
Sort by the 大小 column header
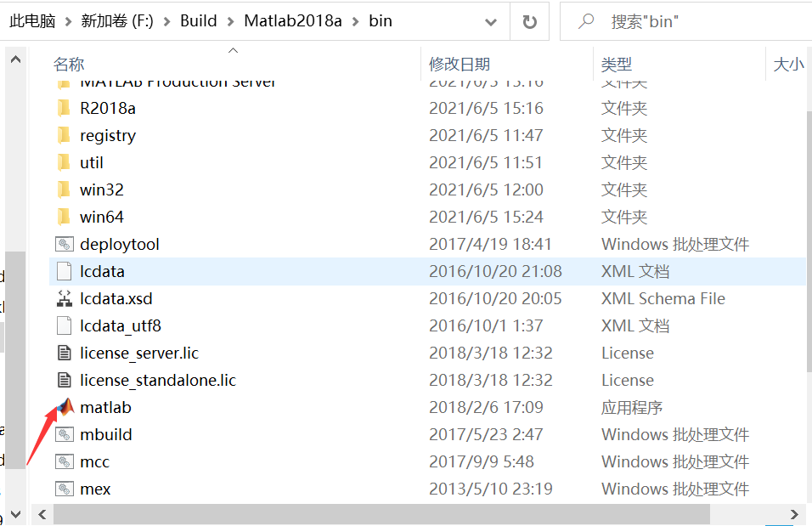tap(789, 65)
